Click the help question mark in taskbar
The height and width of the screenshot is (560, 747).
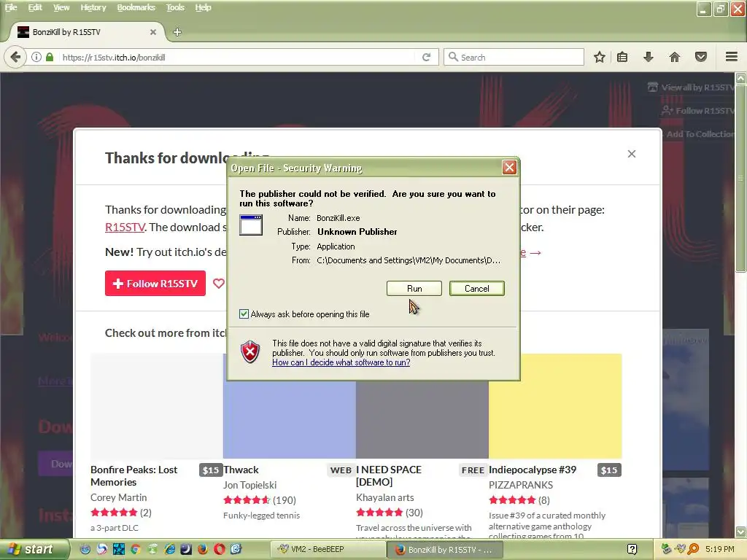pyautogui.click(x=632, y=549)
